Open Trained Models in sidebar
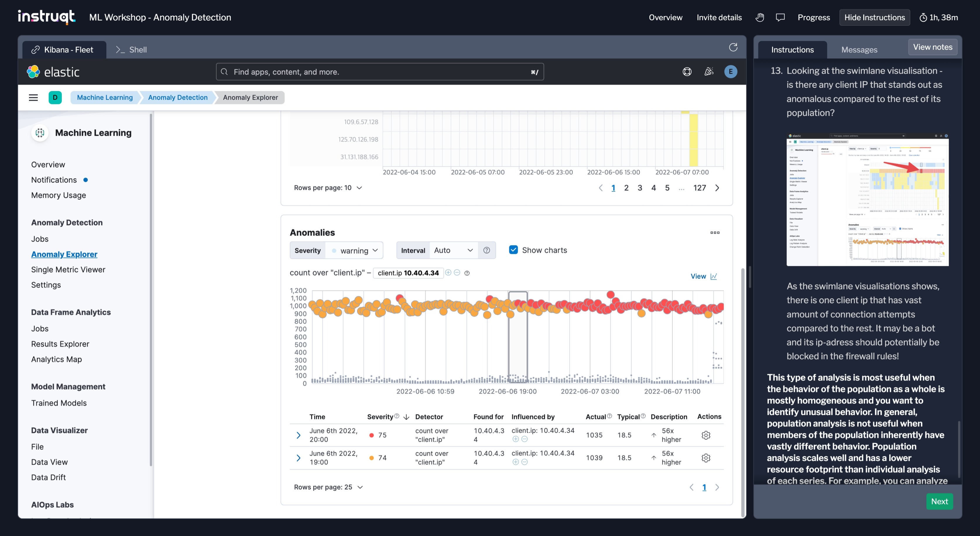The height and width of the screenshot is (536, 980). pos(59,403)
